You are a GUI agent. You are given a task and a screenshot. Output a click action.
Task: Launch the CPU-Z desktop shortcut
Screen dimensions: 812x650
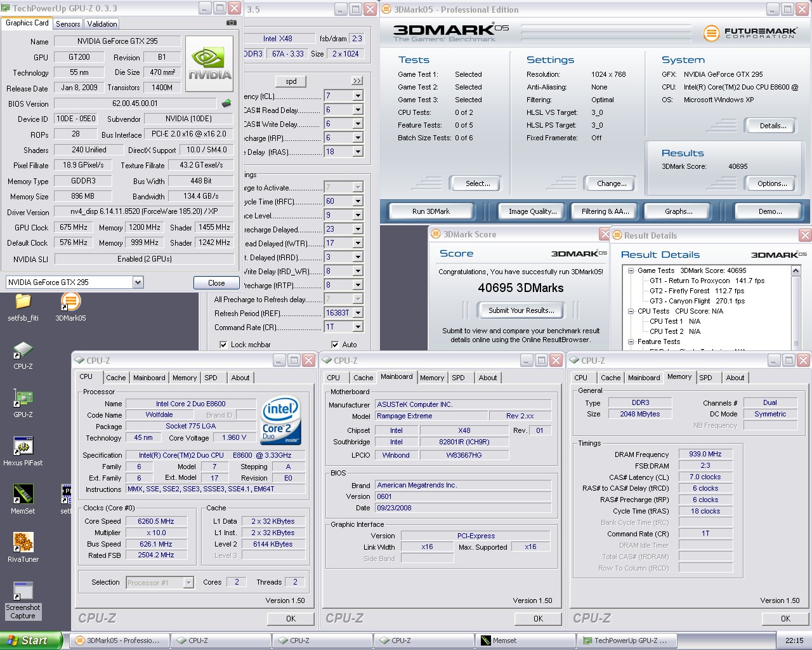23,350
